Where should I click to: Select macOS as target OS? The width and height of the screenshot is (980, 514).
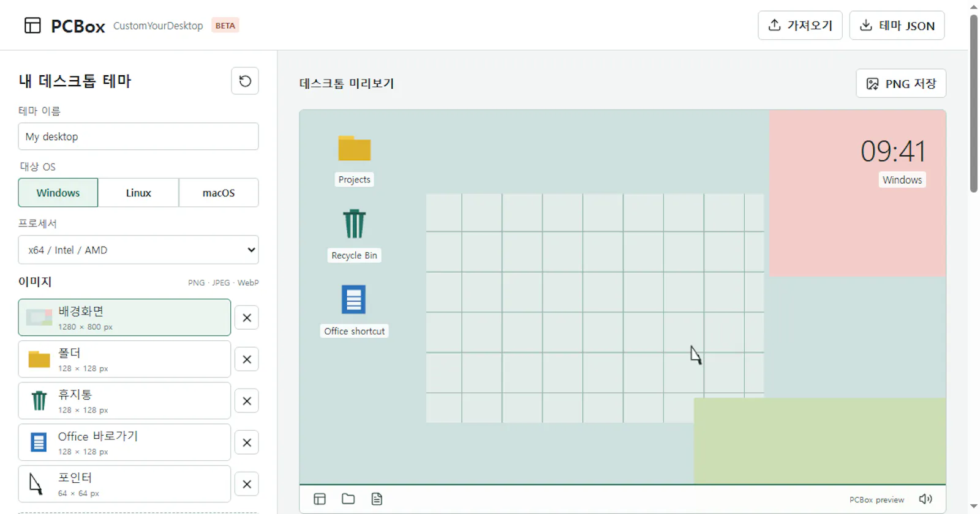(x=219, y=193)
